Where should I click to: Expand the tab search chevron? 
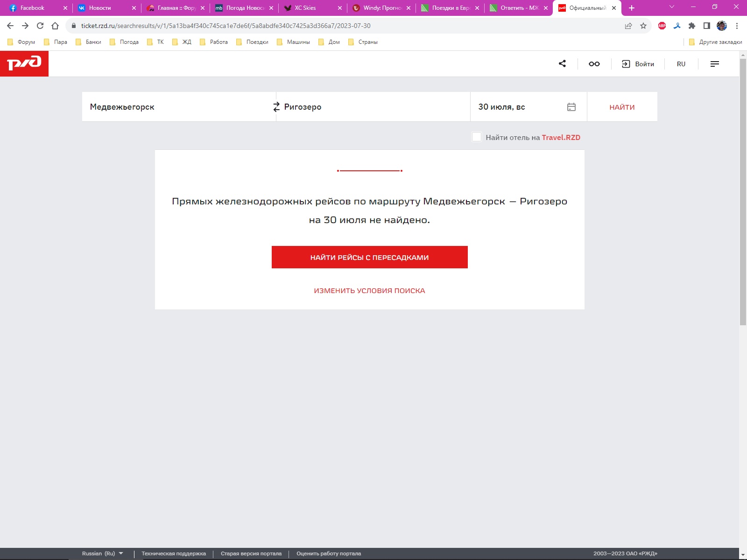pos(671,7)
